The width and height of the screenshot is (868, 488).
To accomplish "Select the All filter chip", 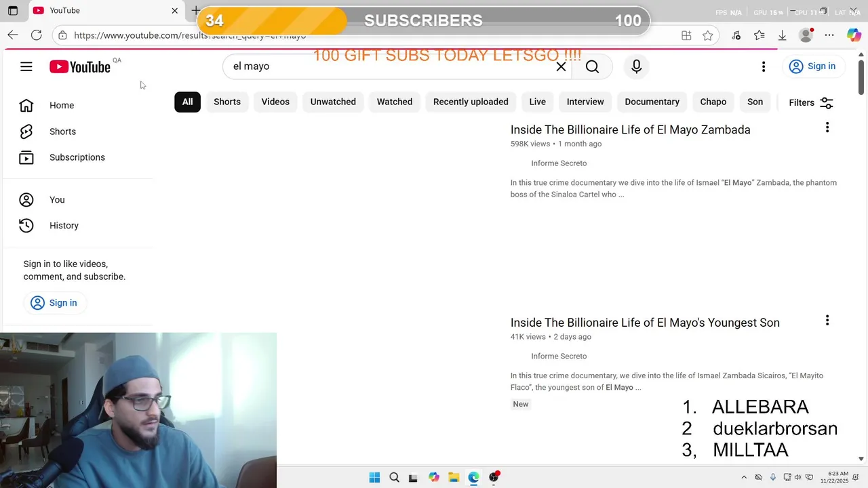I will (x=187, y=102).
